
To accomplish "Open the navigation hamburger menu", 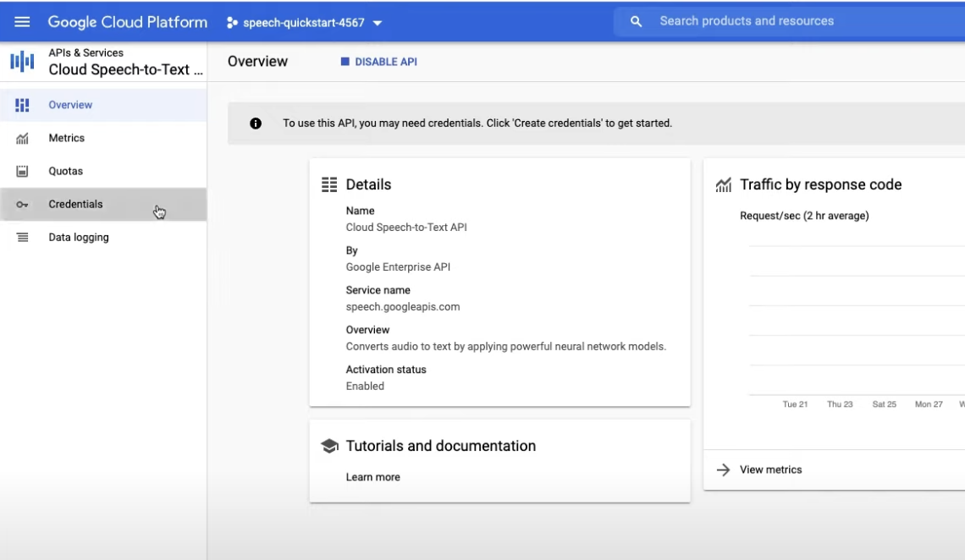I will pyautogui.click(x=21, y=21).
